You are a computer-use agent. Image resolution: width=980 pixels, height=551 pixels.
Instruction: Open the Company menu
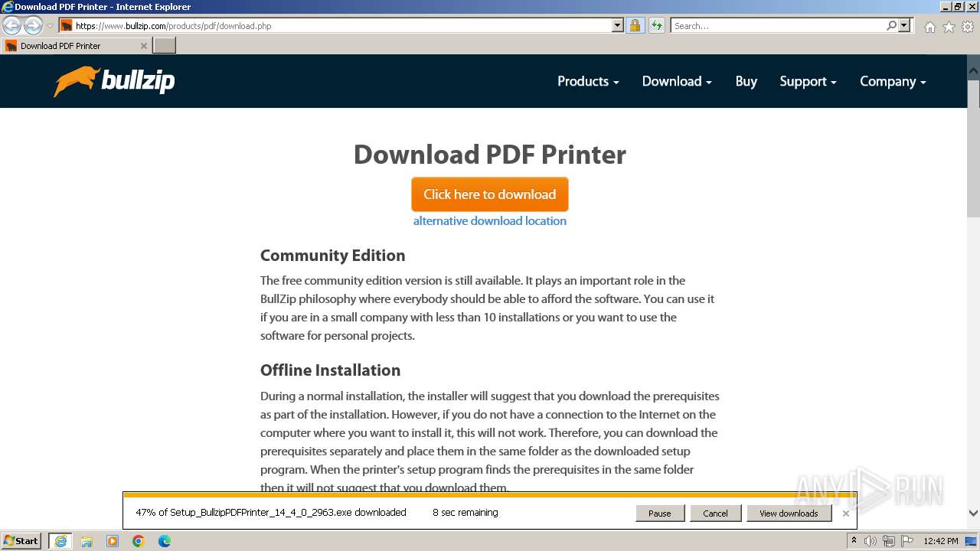pos(893,81)
